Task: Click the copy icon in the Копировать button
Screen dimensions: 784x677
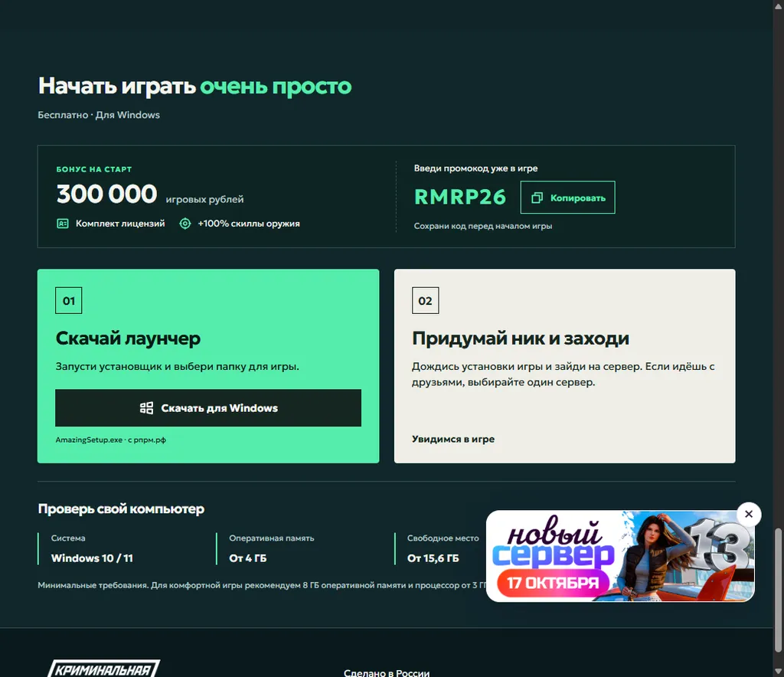Action: (x=537, y=198)
